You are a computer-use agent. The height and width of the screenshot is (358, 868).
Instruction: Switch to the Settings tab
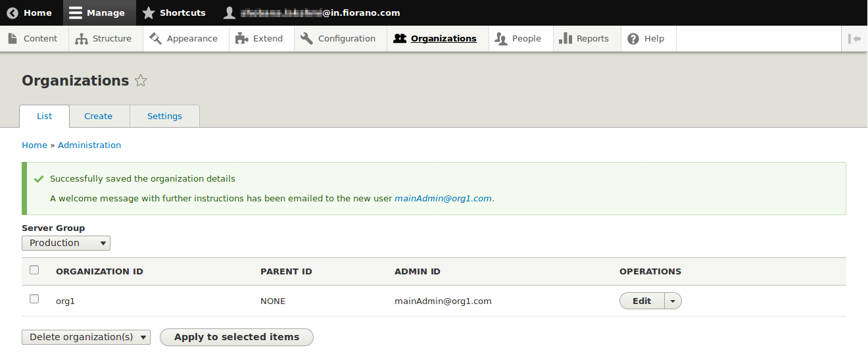(164, 116)
